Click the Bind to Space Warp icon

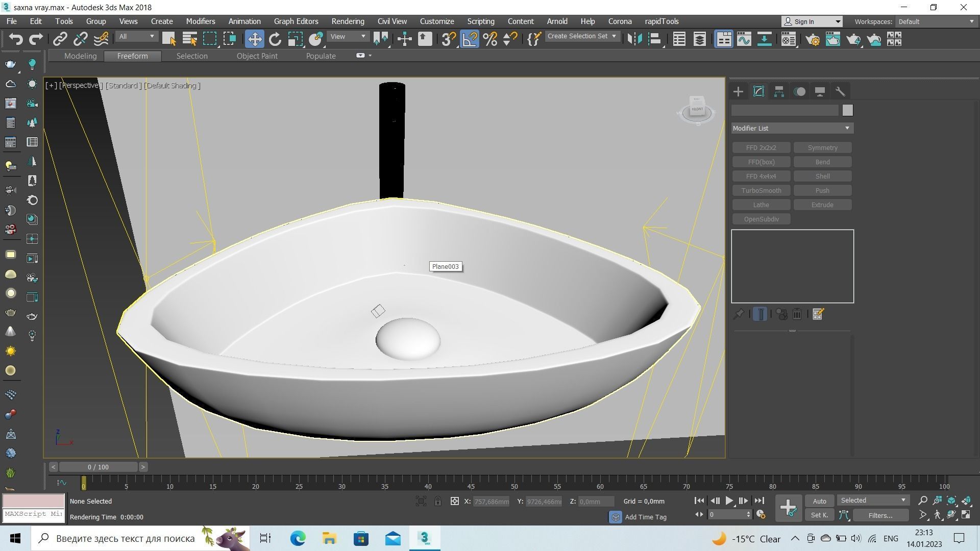tap(101, 39)
